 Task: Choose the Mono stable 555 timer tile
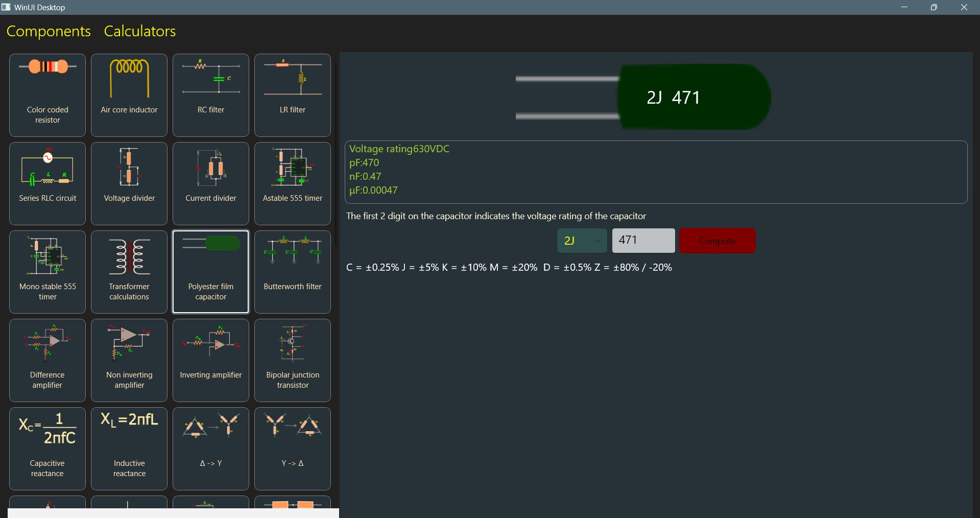coord(47,272)
